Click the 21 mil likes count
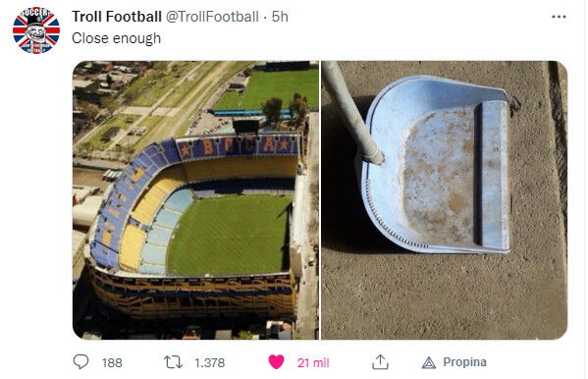Screen dimensions: 588x379 tap(313, 363)
